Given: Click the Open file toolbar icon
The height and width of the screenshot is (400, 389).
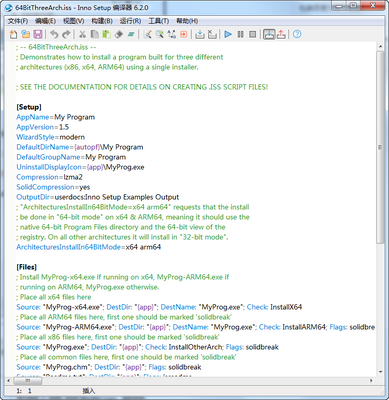Looking at the screenshot, I should pyautogui.click(x=26, y=34).
